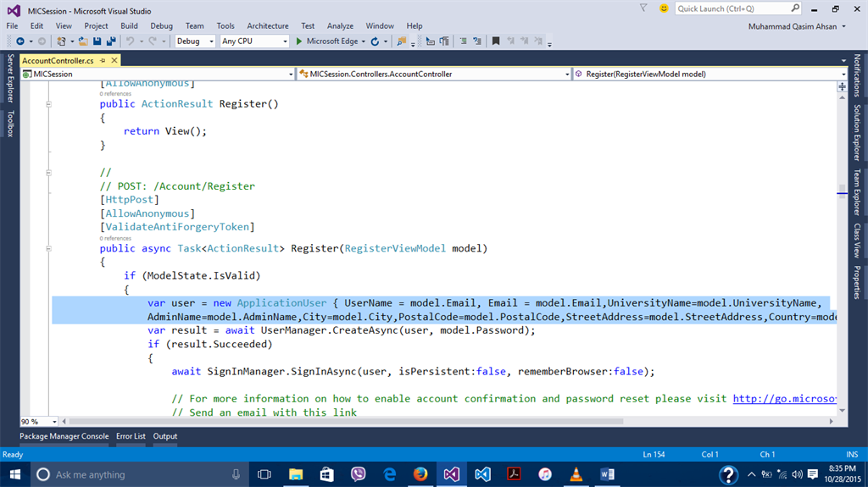The height and width of the screenshot is (487, 868).
Task: Click the Save file toolbar icon
Action: pyautogui.click(x=98, y=41)
